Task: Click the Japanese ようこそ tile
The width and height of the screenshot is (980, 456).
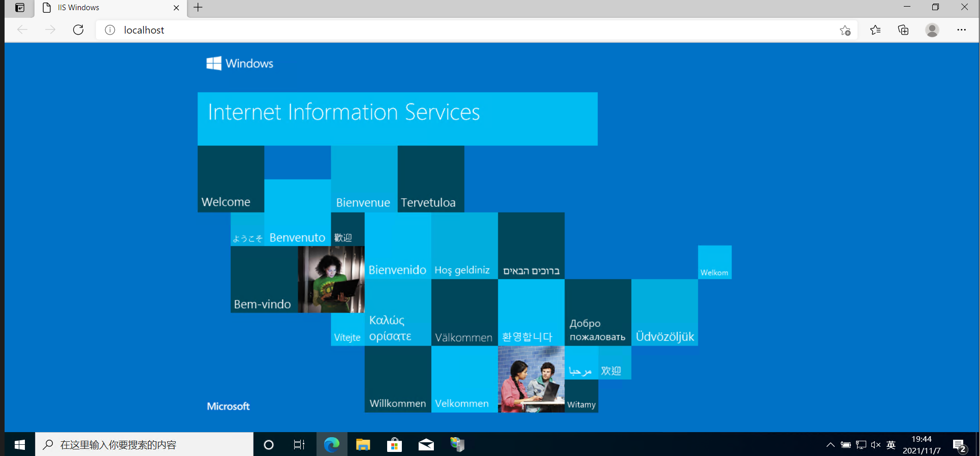Action: click(247, 229)
